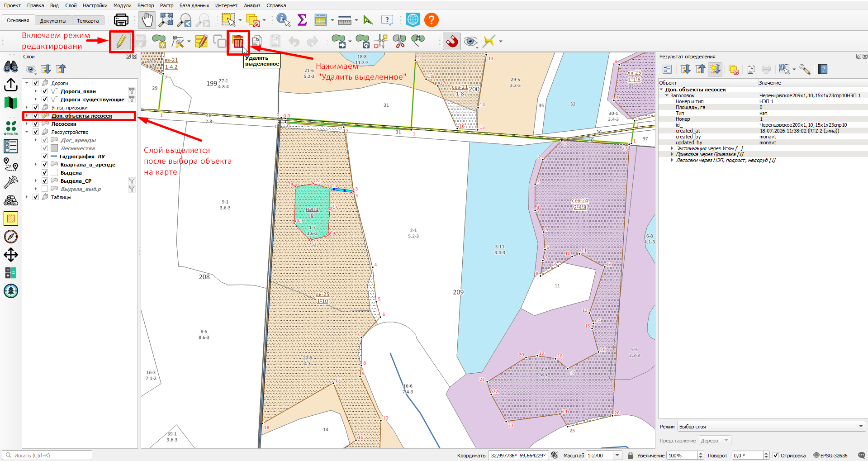Click the red trash Delete Selected icon
This screenshot has width=868, height=461.
(238, 42)
